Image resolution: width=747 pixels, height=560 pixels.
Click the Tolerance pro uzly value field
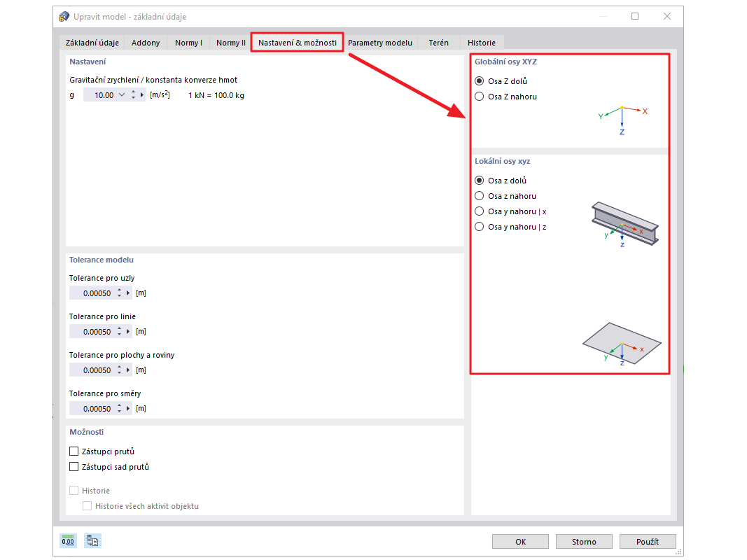(x=92, y=293)
